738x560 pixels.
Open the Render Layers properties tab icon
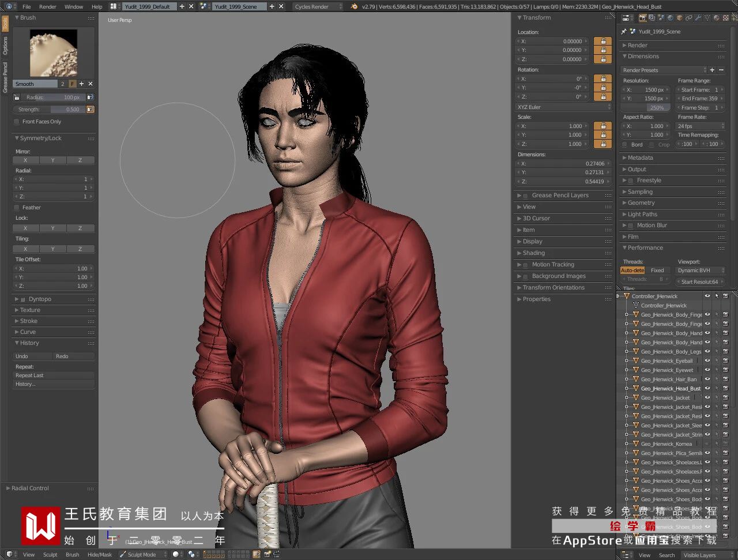point(652,18)
